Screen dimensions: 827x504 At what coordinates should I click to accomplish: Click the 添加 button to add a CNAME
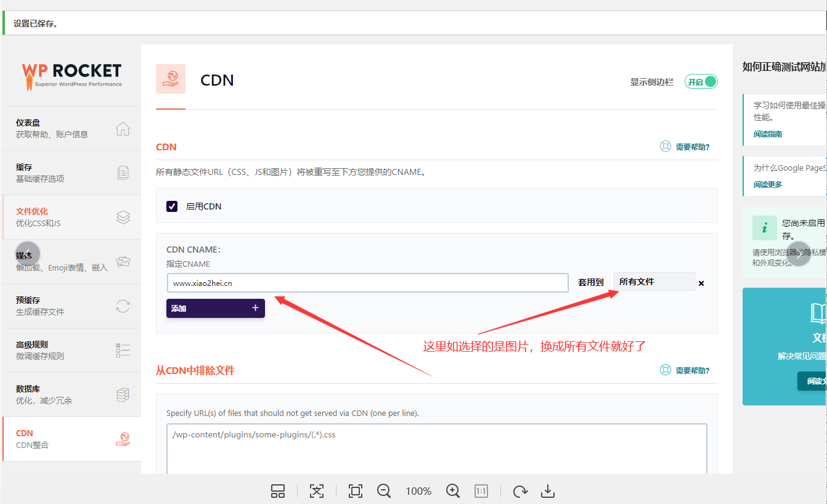[216, 308]
